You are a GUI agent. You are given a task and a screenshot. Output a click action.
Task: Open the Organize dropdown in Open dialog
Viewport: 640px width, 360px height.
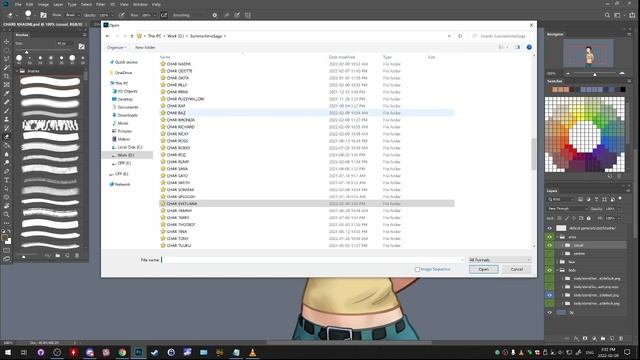(116, 47)
